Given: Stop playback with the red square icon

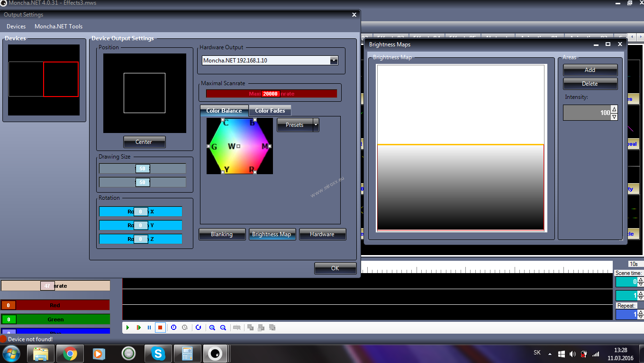Looking at the screenshot, I should [160, 327].
